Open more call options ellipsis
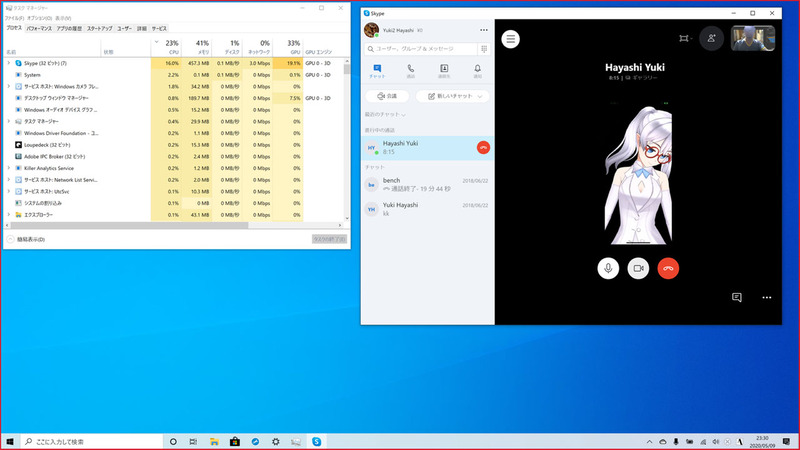The width and height of the screenshot is (800, 450). coord(767,297)
